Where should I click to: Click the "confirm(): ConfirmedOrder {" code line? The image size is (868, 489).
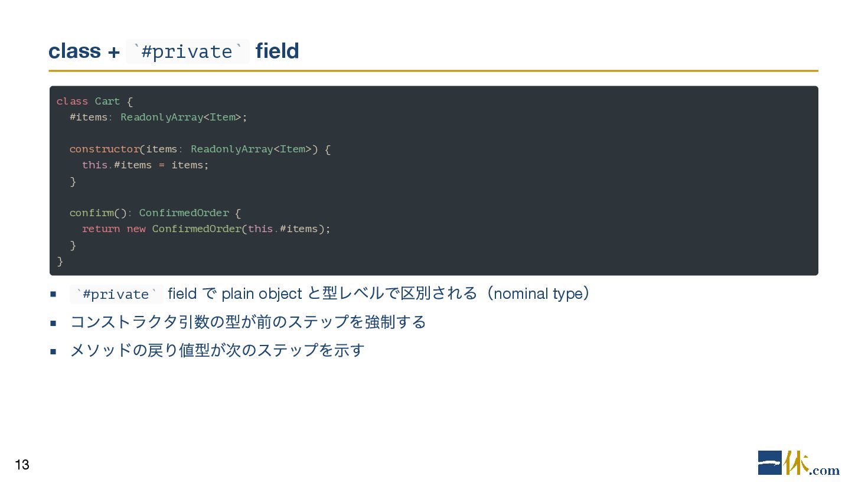(x=155, y=213)
